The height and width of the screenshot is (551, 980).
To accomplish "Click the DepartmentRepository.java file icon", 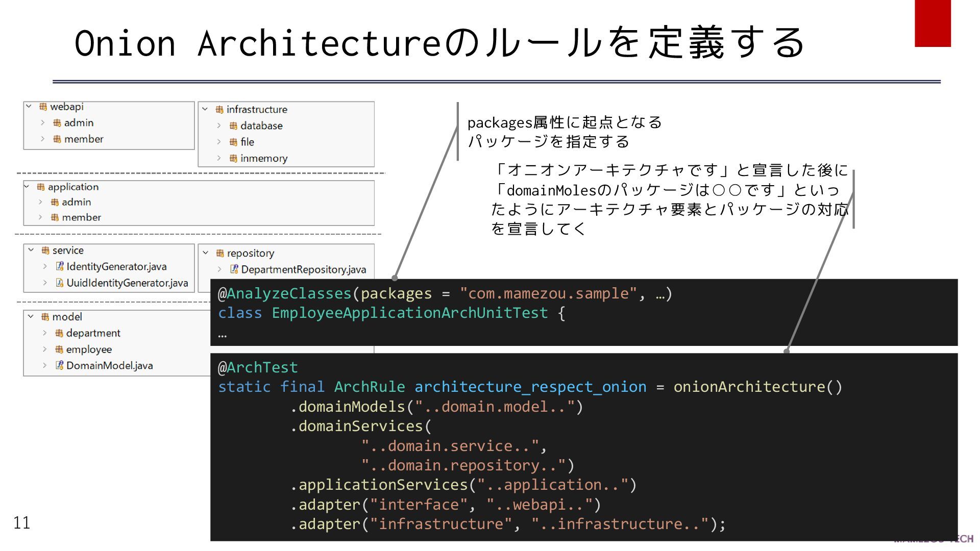I will 234,269.
